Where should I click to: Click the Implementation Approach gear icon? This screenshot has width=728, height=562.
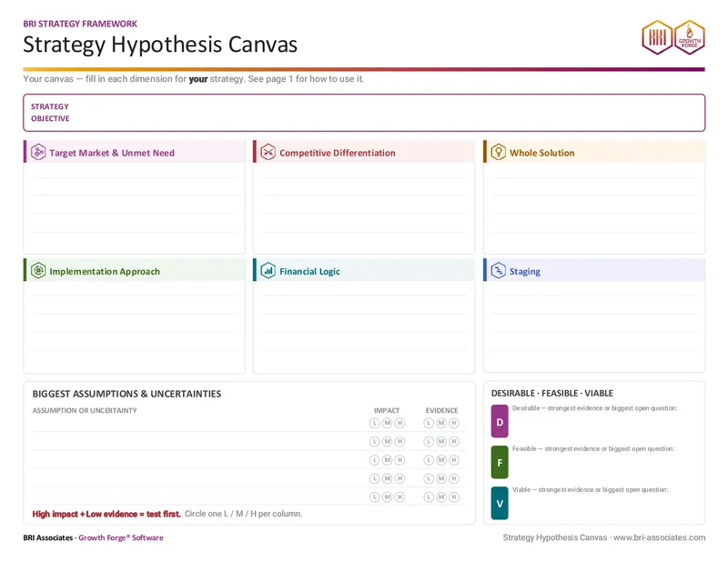(38, 271)
